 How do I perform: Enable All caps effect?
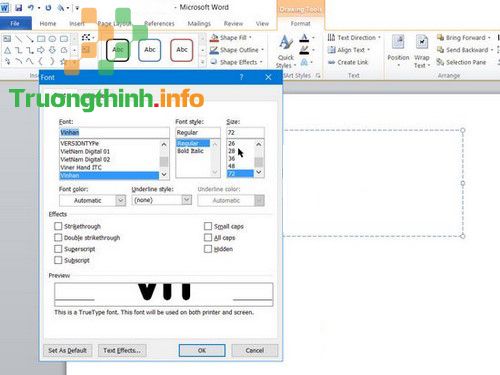pos(208,238)
